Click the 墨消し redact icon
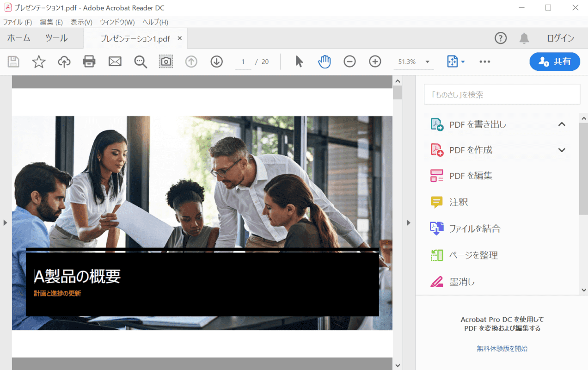 (x=437, y=282)
